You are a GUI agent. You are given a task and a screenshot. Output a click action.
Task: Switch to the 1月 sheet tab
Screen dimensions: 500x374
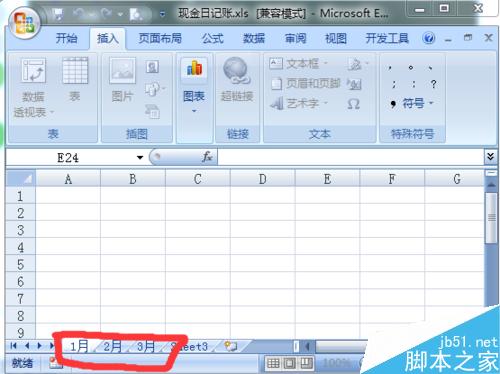[x=79, y=347]
